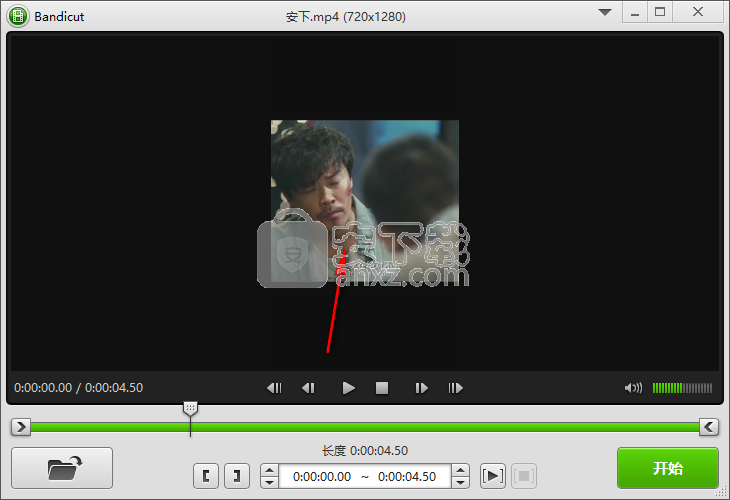Jump to previous keyframe

tap(274, 388)
